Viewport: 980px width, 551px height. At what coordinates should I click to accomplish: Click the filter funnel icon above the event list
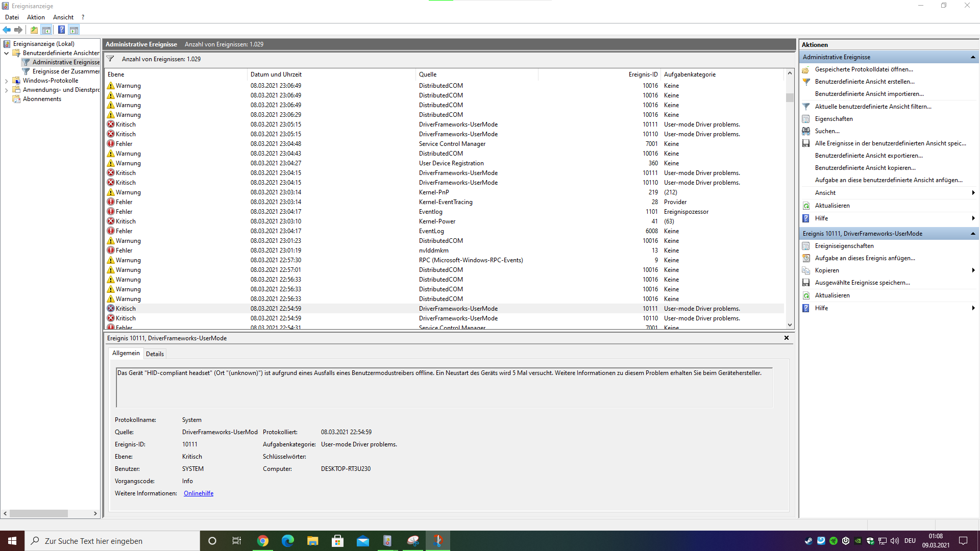point(110,59)
